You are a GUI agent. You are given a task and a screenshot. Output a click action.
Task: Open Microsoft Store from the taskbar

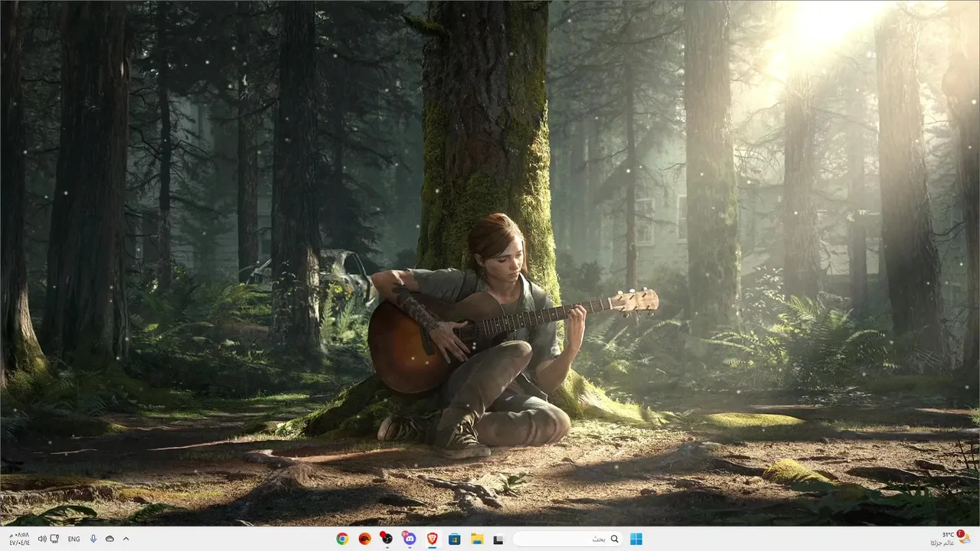[454, 539]
